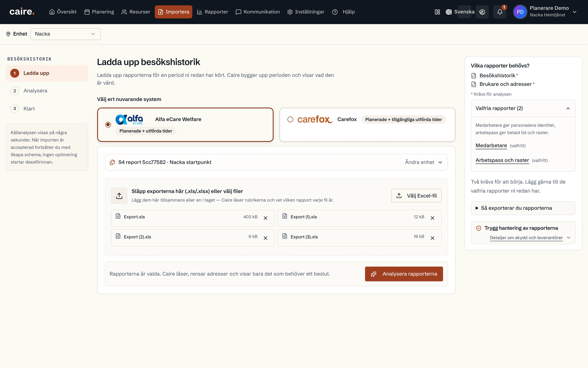
Task: Select step 1 Ladda upp
Action: pos(47,73)
